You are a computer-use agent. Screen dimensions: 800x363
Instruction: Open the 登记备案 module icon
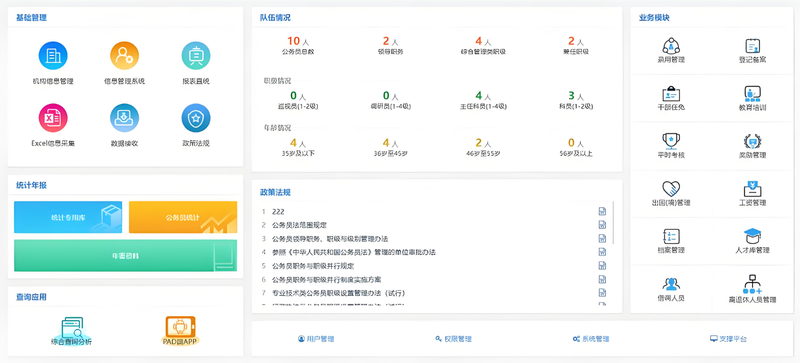[753, 46]
